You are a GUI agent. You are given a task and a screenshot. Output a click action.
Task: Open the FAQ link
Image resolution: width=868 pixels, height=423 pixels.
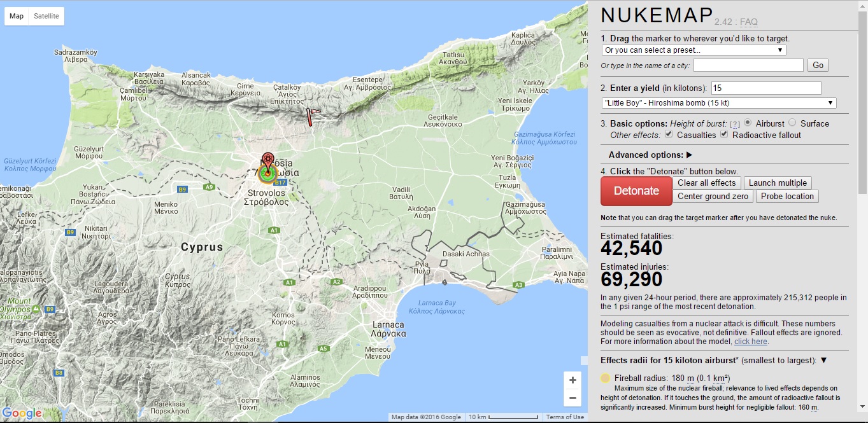(749, 22)
